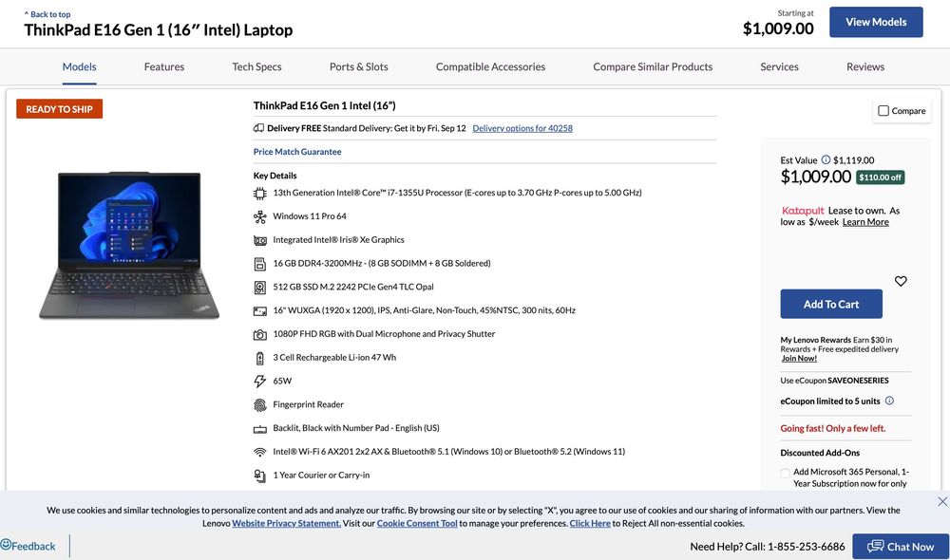Viewport: 950px width, 560px height.
Task: Go to Ports & Slots tab
Action: (358, 67)
